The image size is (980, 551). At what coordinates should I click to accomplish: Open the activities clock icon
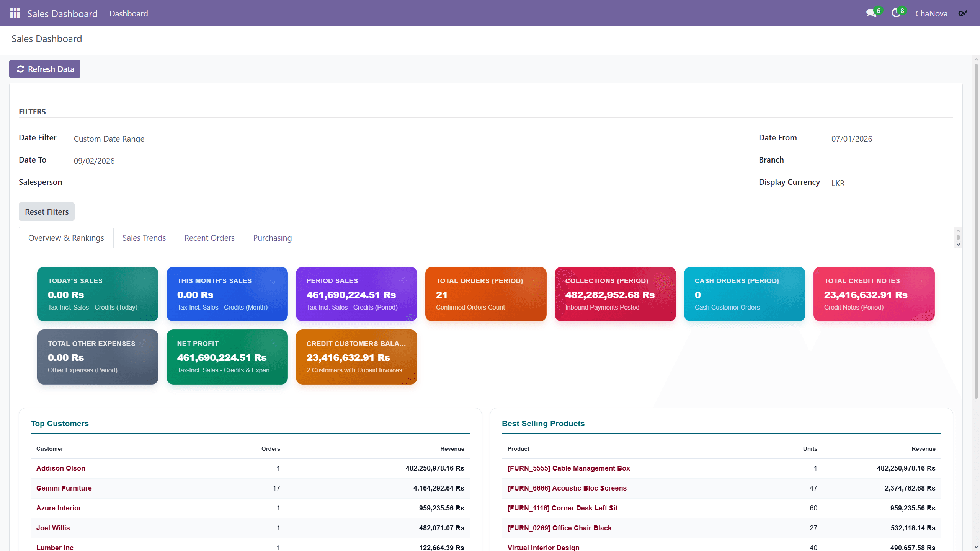click(x=896, y=13)
